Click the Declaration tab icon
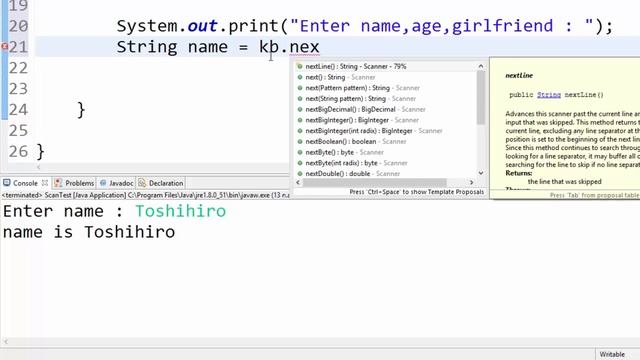Viewport: 640px width, 360px height. click(x=142, y=183)
